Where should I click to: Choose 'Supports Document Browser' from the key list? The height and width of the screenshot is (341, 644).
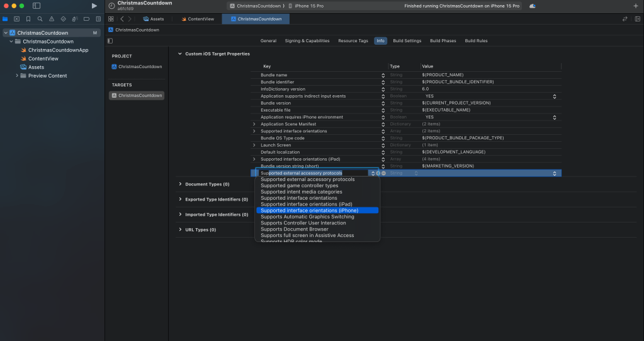click(x=294, y=229)
